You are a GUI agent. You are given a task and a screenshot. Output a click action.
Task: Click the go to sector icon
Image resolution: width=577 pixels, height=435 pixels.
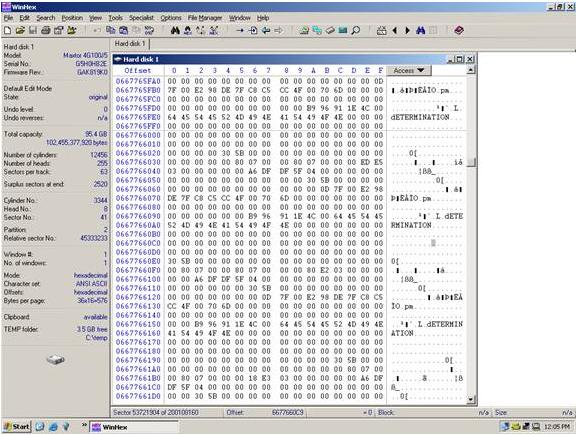(253, 31)
